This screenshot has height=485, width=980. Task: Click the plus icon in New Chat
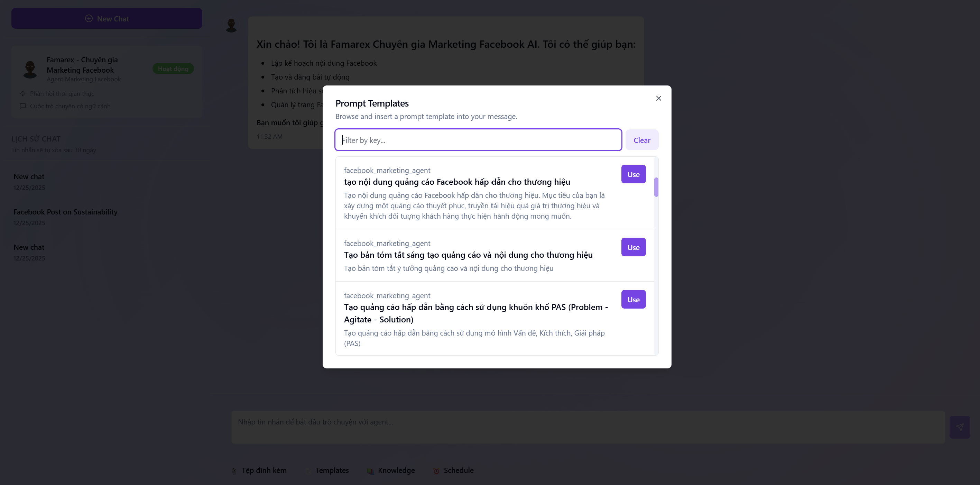89,18
